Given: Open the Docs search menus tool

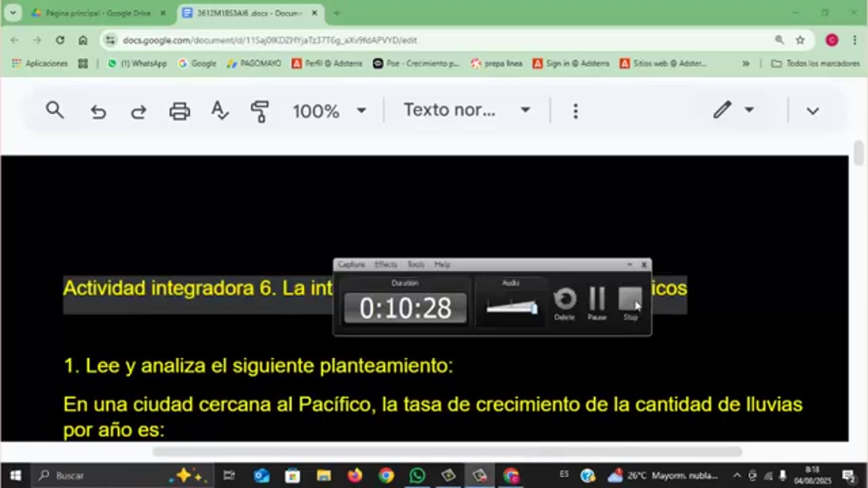Looking at the screenshot, I should coord(55,110).
